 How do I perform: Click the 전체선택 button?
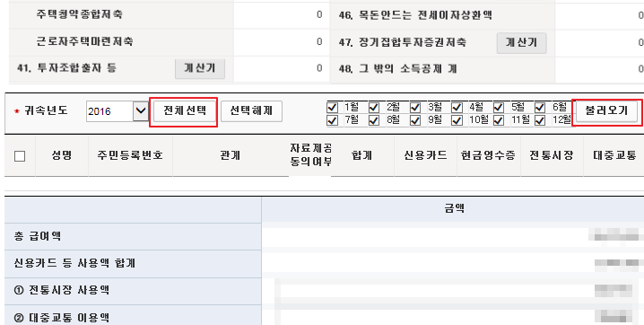point(185,111)
